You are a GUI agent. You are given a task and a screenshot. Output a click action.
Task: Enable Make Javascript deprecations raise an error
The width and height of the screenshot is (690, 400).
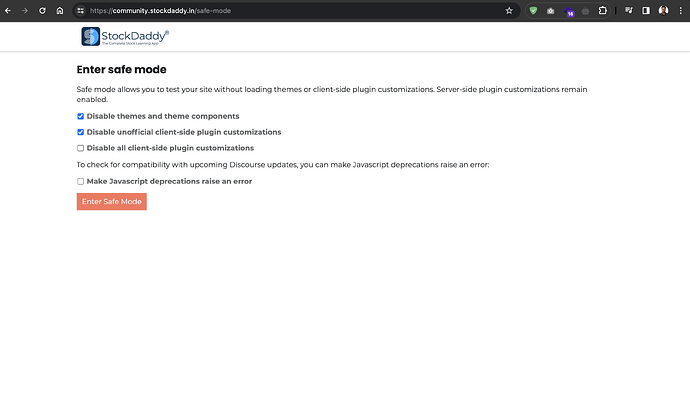point(81,181)
